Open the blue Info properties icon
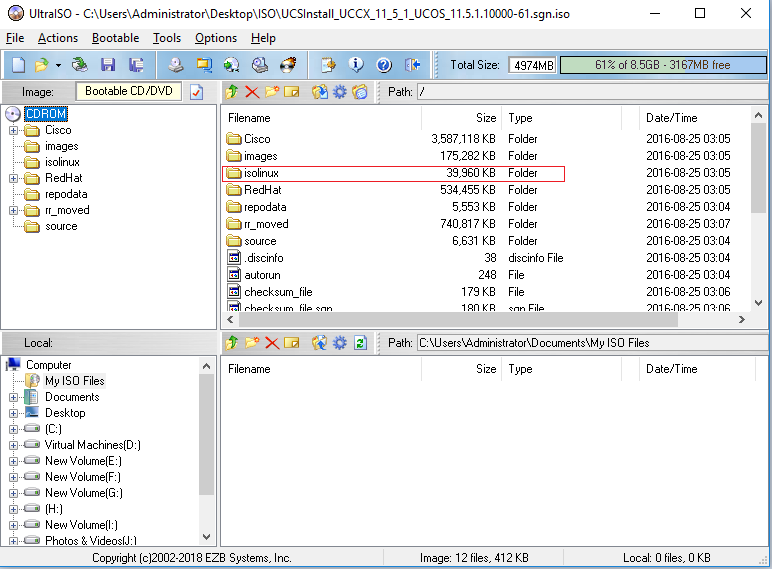Image resolution: width=772 pixels, height=570 pixels. tap(356, 64)
